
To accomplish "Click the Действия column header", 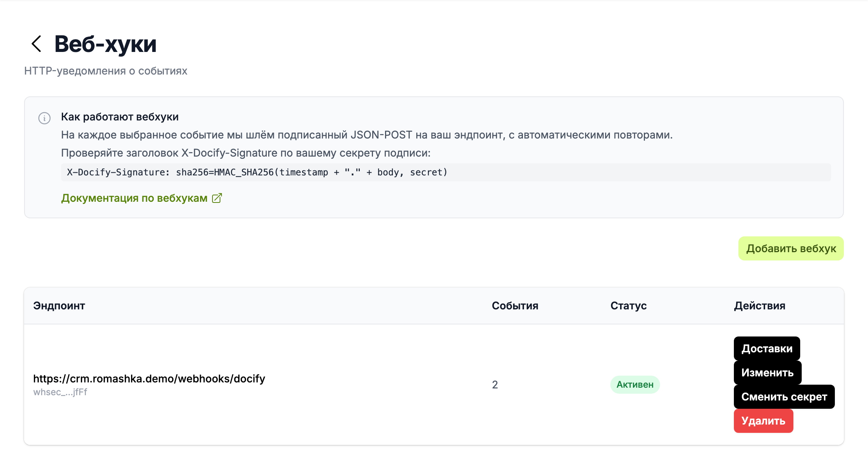I will [x=759, y=306].
